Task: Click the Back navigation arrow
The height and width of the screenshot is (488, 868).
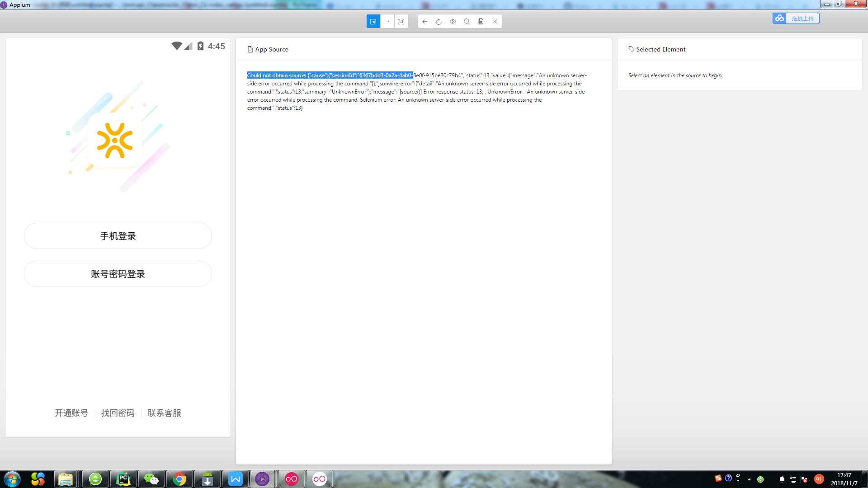Action: point(424,21)
